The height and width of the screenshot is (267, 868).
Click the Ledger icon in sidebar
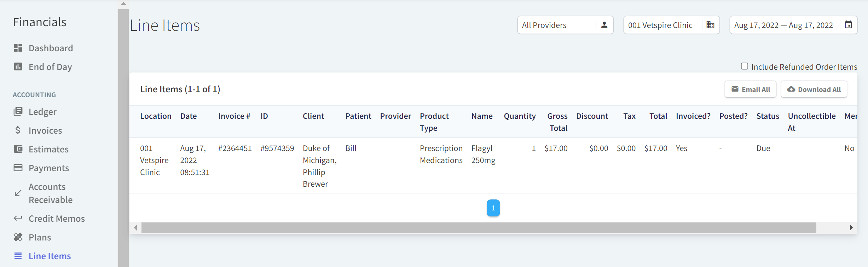point(18,111)
